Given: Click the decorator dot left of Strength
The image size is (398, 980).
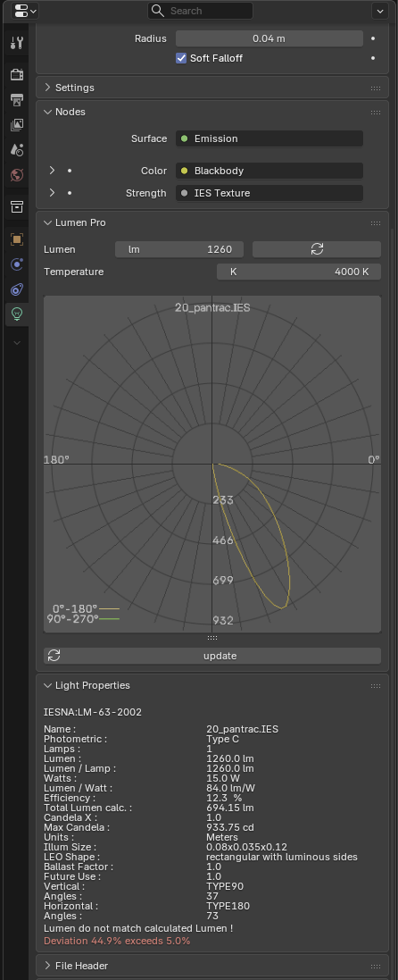Looking at the screenshot, I should click(70, 193).
